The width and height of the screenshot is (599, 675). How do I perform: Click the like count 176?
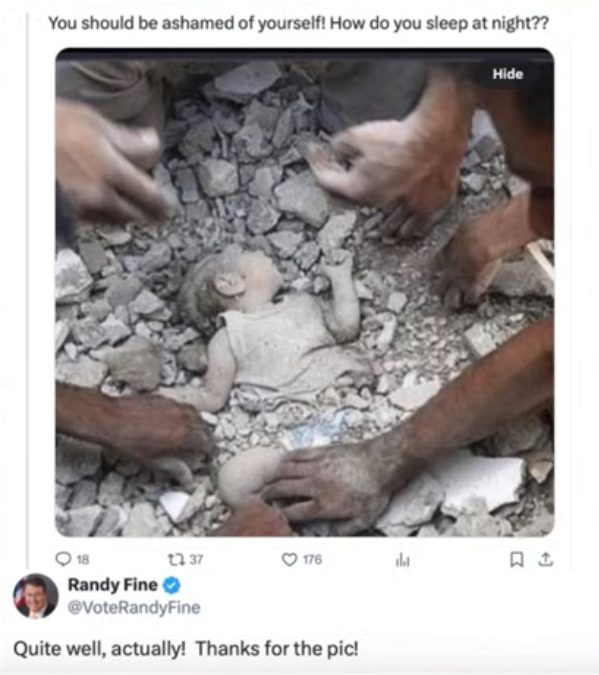312,559
